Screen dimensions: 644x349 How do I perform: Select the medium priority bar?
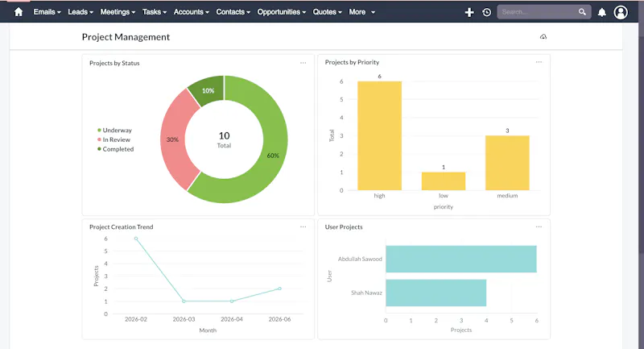(x=507, y=163)
